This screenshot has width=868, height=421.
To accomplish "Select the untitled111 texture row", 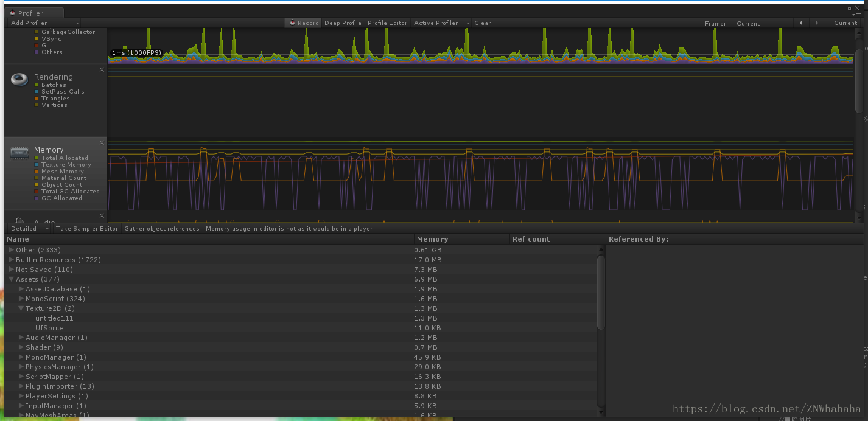I will pos(301,318).
